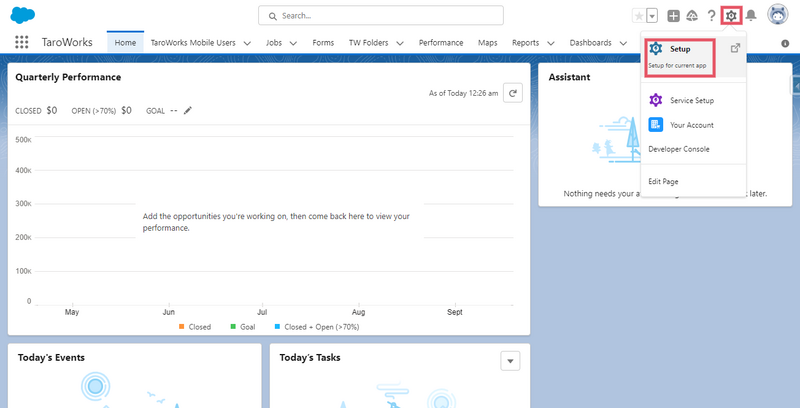The height and width of the screenshot is (408, 800).
Task: Open the TW Folders tab
Action: click(x=368, y=43)
